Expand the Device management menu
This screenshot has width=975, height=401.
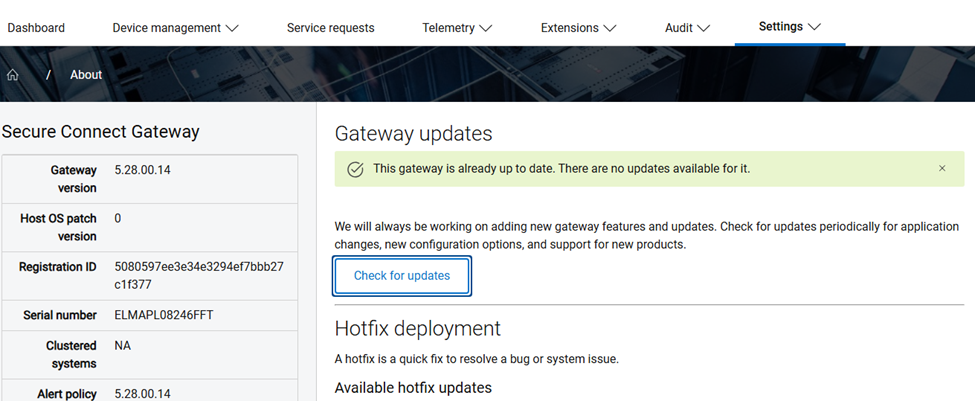click(x=175, y=28)
